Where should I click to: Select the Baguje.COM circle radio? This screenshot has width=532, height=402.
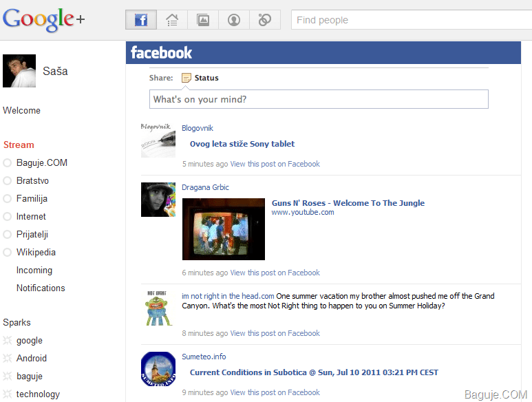(x=7, y=163)
